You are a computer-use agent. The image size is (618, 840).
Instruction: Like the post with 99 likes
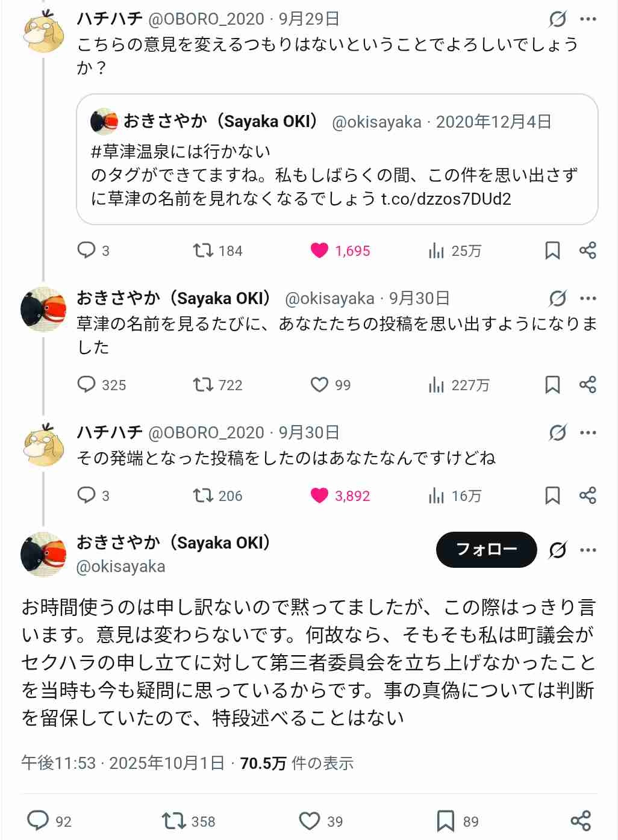(319, 384)
